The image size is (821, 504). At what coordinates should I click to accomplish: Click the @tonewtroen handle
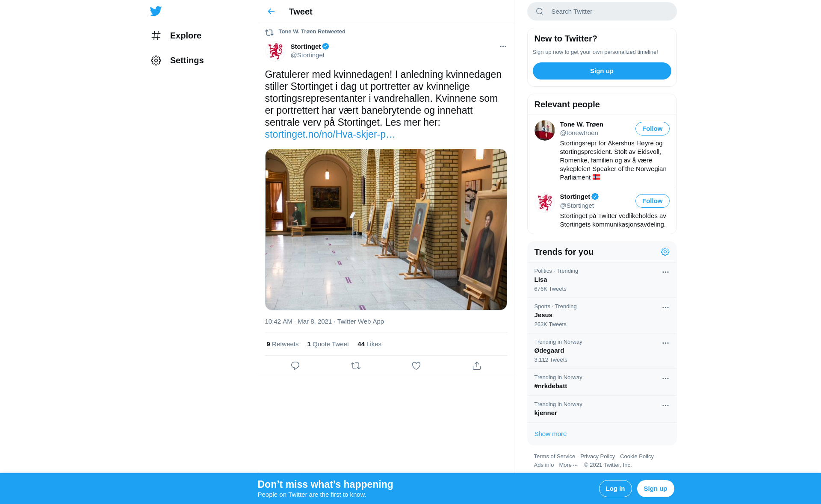click(579, 133)
